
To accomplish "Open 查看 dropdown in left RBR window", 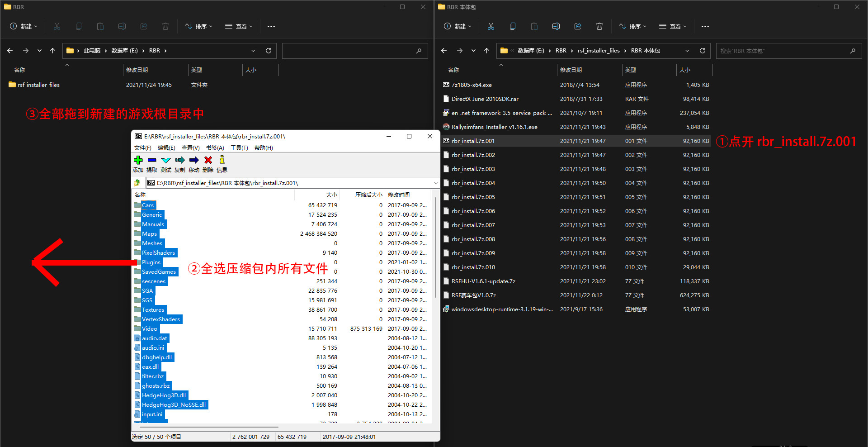I will 239,26.
